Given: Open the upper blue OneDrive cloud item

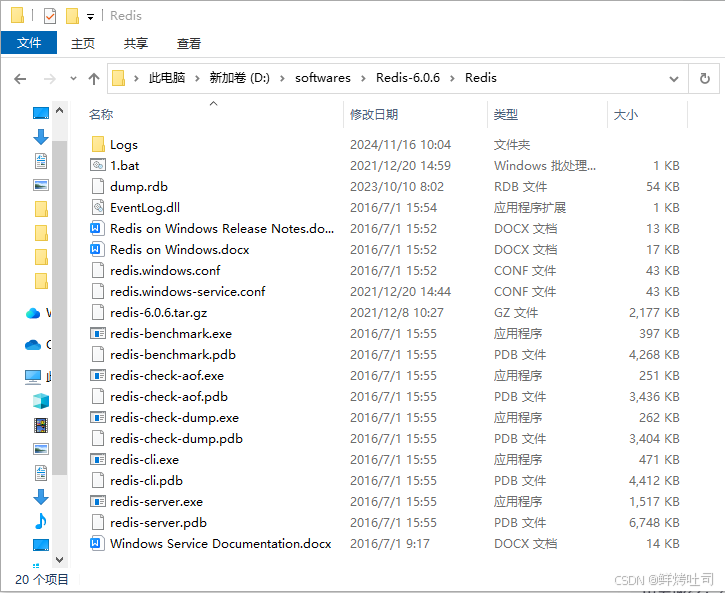Looking at the screenshot, I should [33, 313].
